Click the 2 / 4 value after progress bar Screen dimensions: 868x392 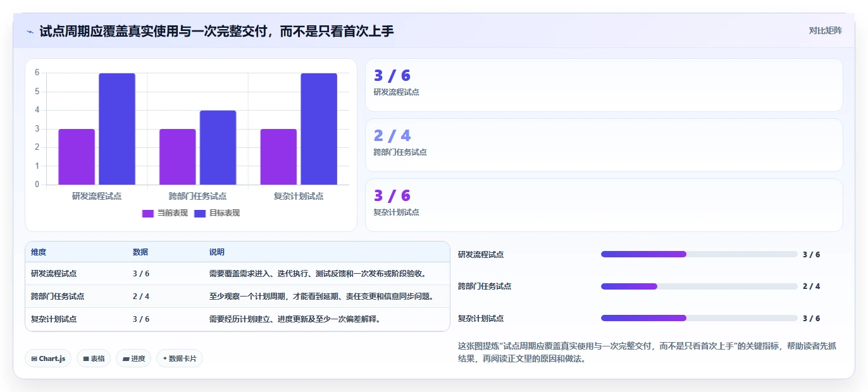[x=811, y=286]
